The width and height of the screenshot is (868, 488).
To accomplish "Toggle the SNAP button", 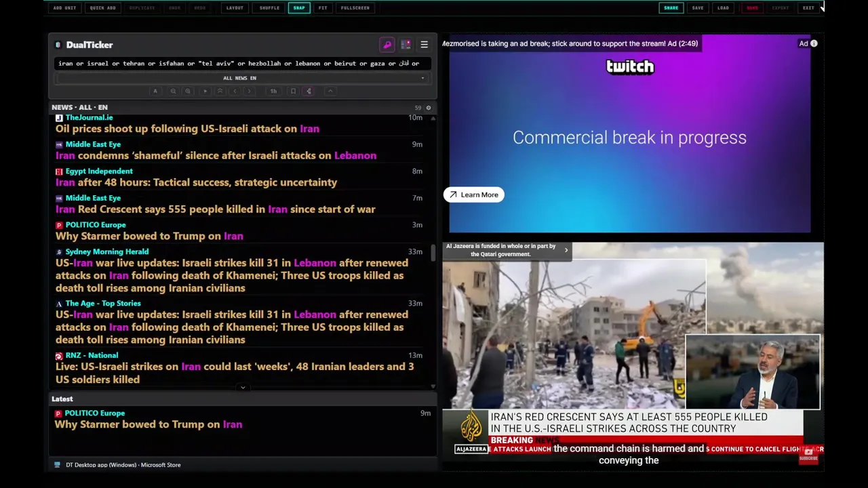I will 299,8.
